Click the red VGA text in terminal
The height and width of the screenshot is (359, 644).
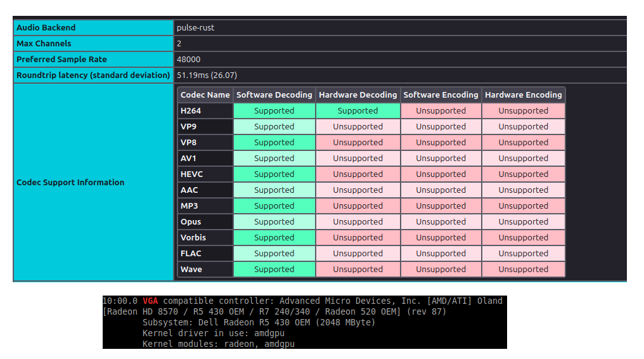tap(150, 301)
